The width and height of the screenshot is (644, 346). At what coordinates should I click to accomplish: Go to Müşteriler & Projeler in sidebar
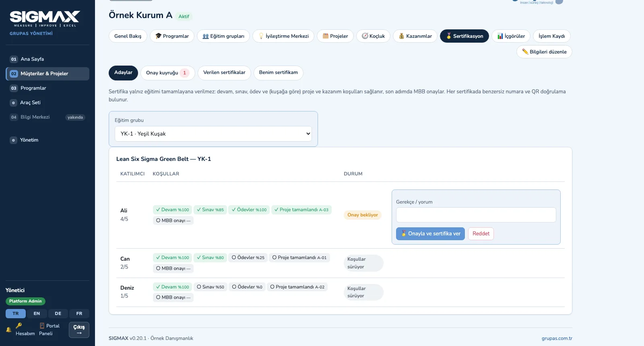tap(47, 74)
